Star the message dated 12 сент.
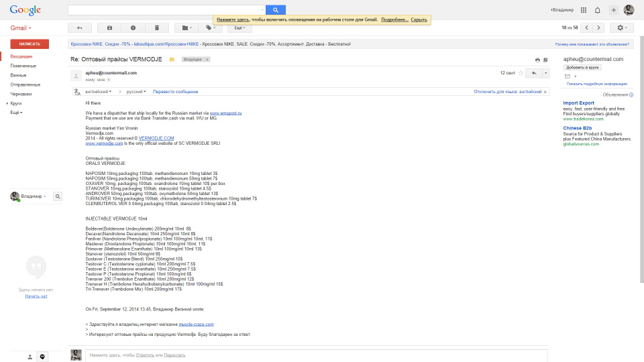 (521, 72)
